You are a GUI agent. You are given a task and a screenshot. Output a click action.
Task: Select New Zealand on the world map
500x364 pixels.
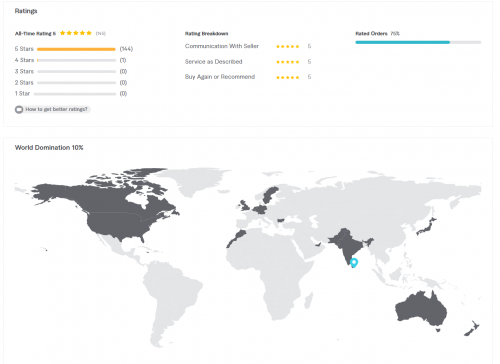click(472, 328)
